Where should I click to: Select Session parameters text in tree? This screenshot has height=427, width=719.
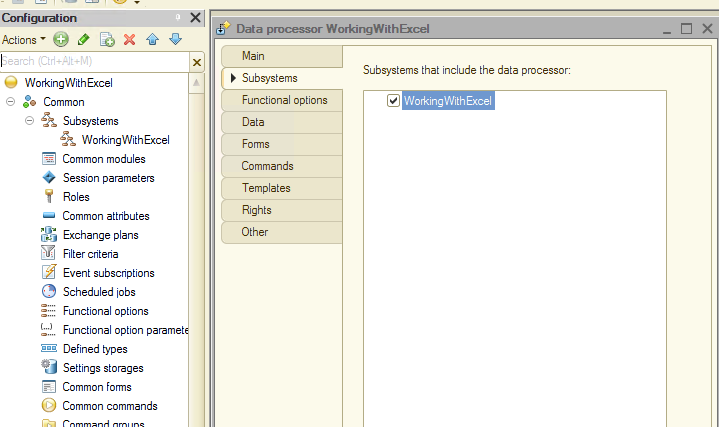coord(109,178)
